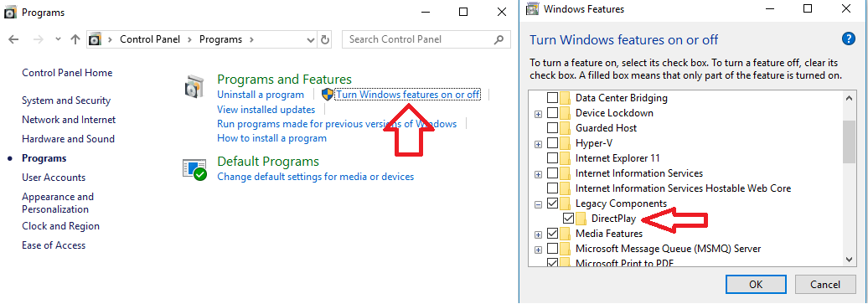Check the Device Lockdown checkbox
This screenshot has height=304, width=868.
[x=552, y=113]
